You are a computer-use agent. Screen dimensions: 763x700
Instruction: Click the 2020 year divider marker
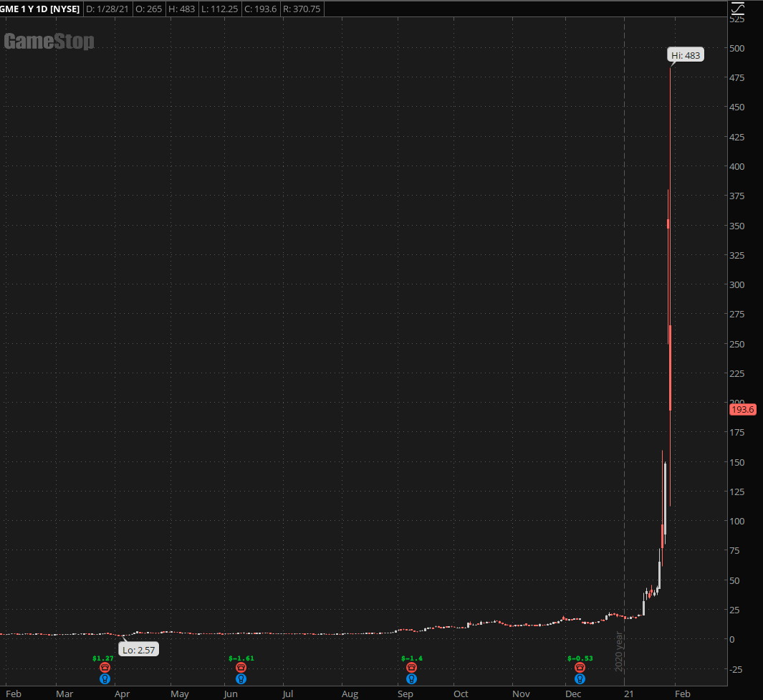(x=620, y=651)
